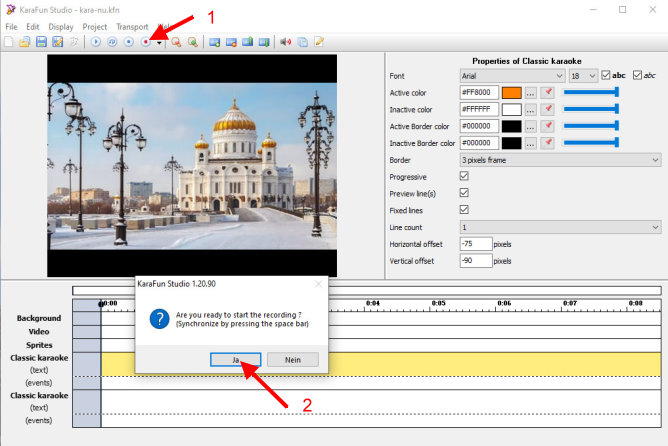
Task: Click Nein to cancel the recording
Action: [x=292, y=359]
